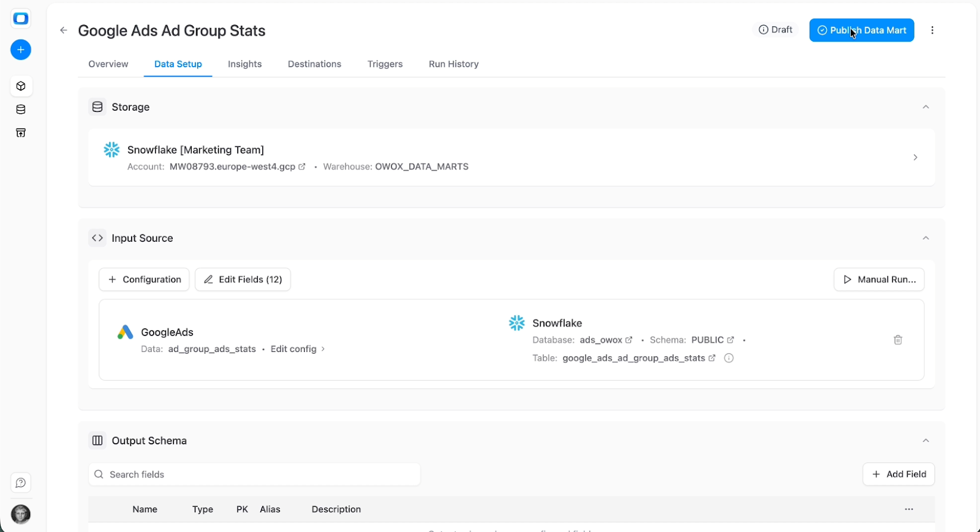Click the user avatar in sidebar

point(21,514)
